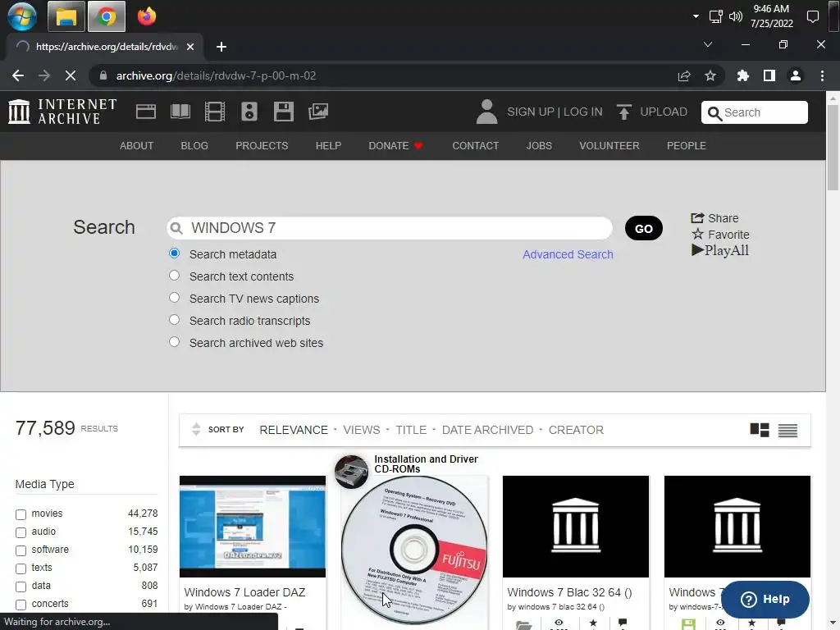This screenshot has height=630, width=840.
Task: Open the JOBS menu item
Action: coord(539,146)
